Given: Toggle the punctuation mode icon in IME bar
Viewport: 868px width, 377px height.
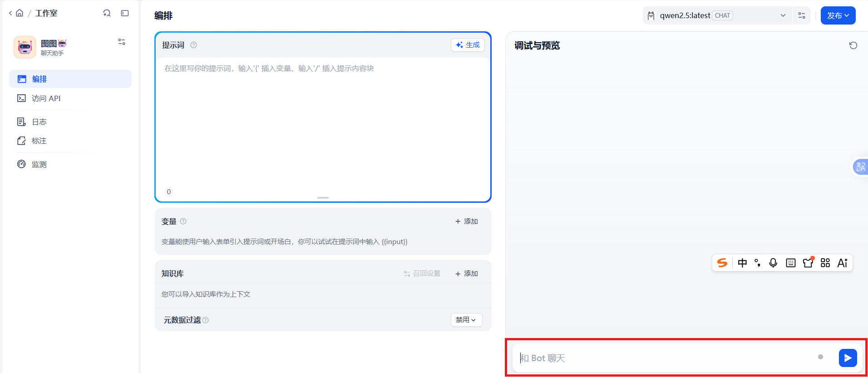Looking at the screenshot, I should 757,263.
